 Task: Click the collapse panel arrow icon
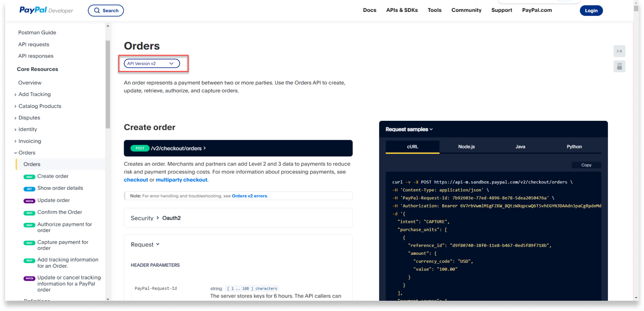[619, 51]
